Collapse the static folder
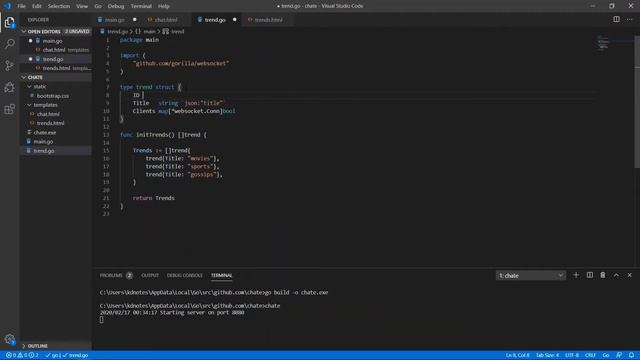 [29, 87]
